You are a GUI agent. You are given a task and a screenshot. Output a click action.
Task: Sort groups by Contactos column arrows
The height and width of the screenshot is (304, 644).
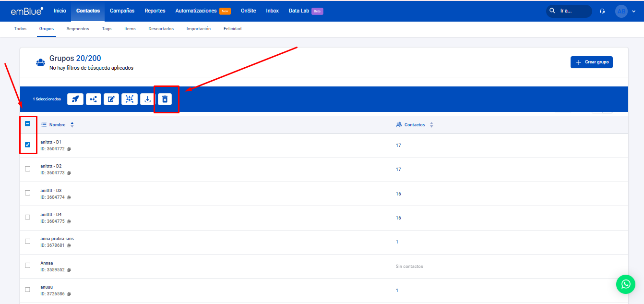pos(431,125)
